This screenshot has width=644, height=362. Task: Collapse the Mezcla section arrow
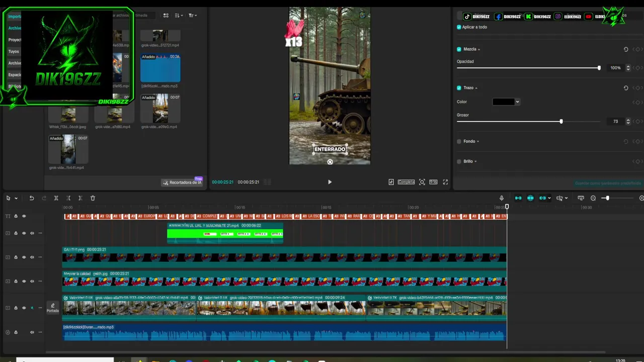[479, 49]
